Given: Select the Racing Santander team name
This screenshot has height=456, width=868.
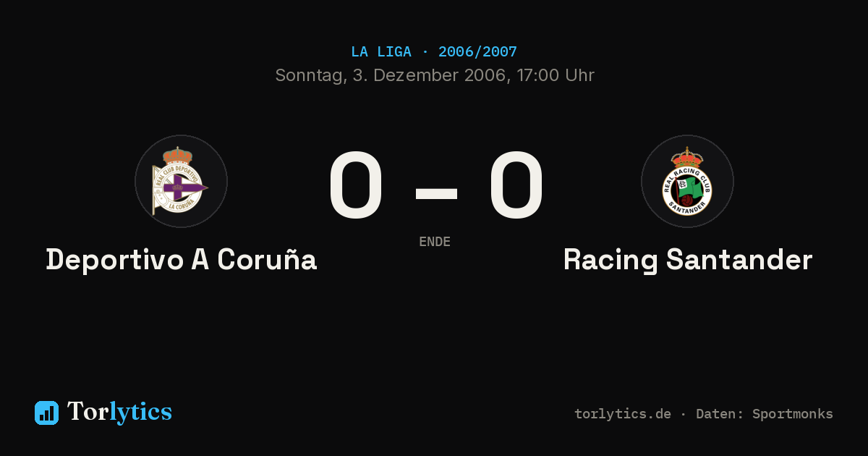Looking at the screenshot, I should [688, 260].
